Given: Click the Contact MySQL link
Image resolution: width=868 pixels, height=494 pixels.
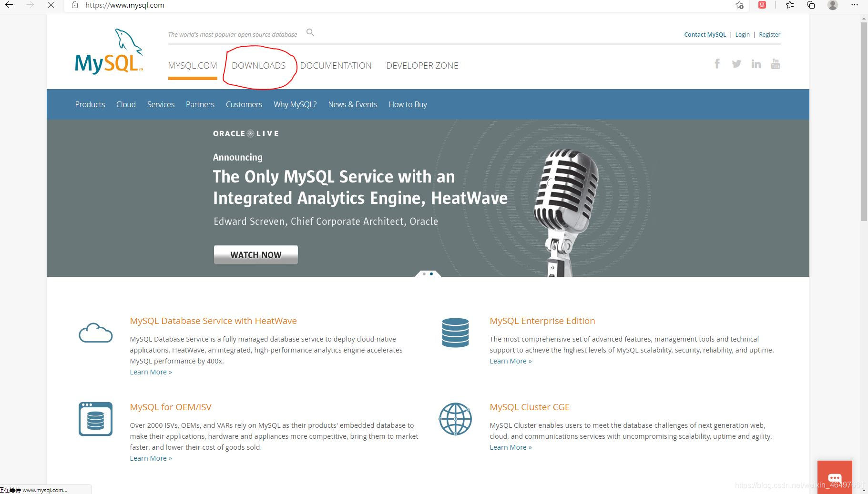Looking at the screenshot, I should [x=705, y=34].
